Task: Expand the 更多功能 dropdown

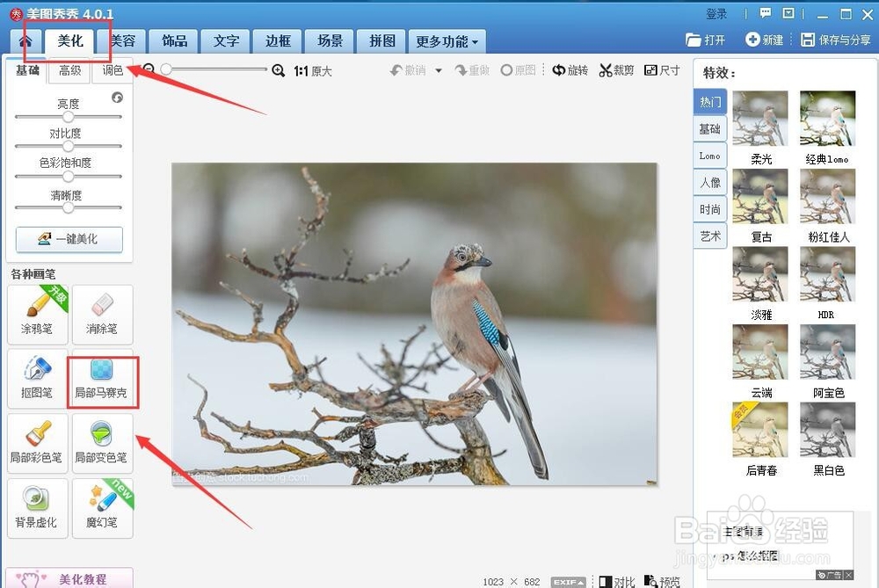Action: pos(447,41)
